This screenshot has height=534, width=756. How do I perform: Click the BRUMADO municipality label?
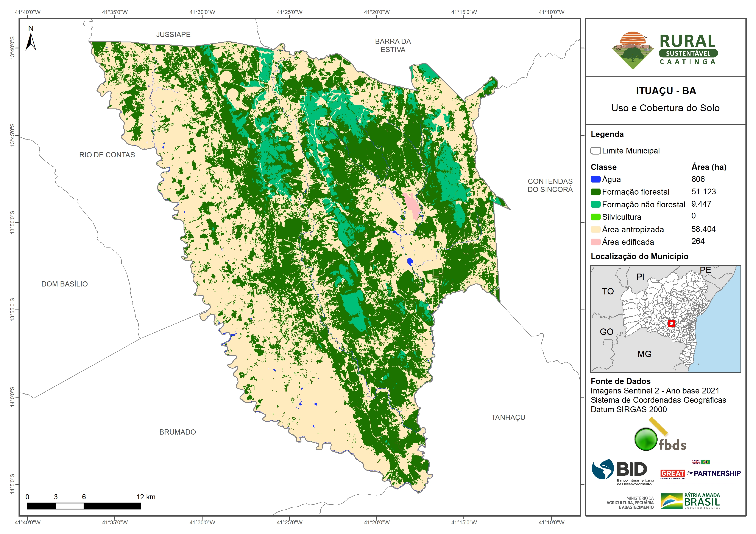(x=178, y=432)
